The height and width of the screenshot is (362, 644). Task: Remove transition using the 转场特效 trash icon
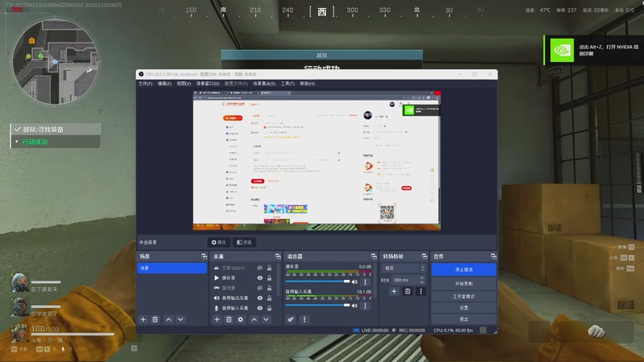(x=407, y=291)
